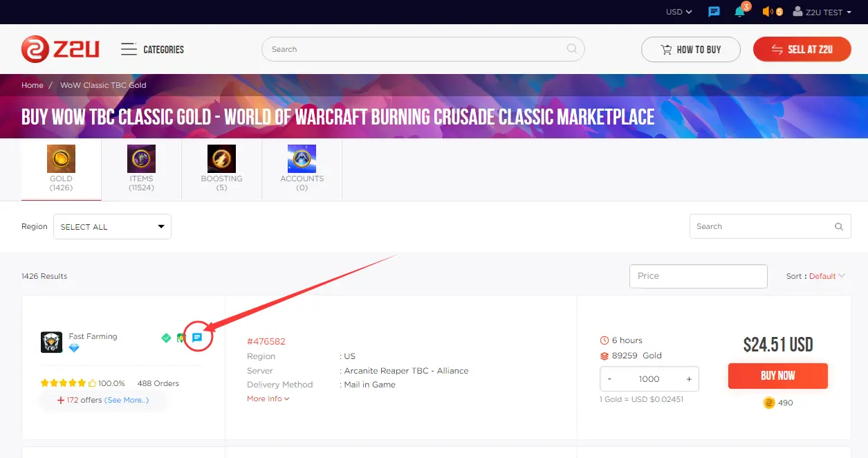
Task: Click the listing filter magnifier icon
Action: coord(839,226)
